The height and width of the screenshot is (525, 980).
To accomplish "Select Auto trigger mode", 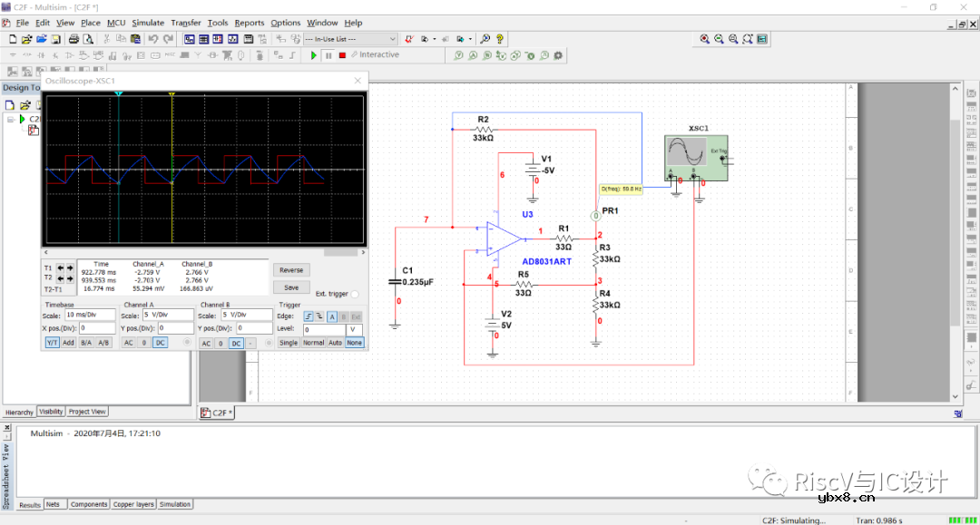I will pos(336,343).
